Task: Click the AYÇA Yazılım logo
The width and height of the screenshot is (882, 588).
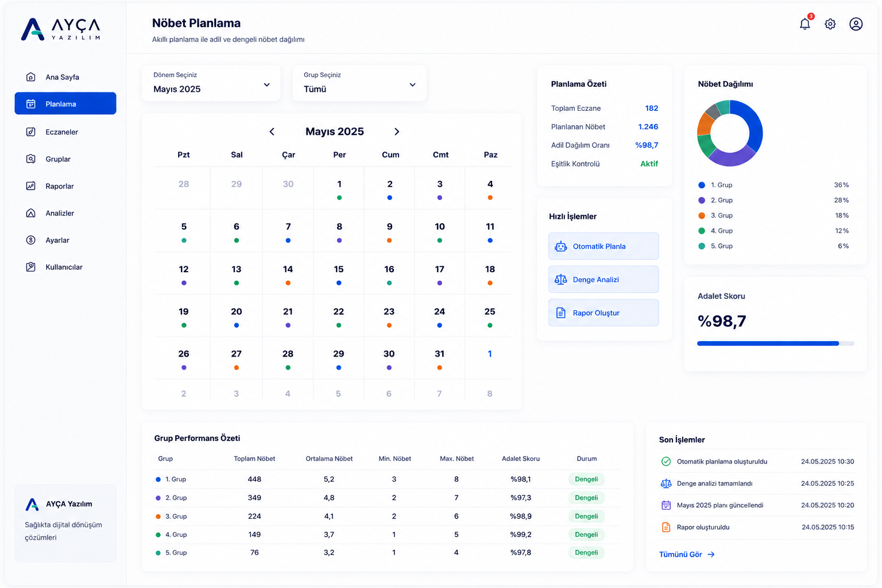Action: (x=61, y=29)
